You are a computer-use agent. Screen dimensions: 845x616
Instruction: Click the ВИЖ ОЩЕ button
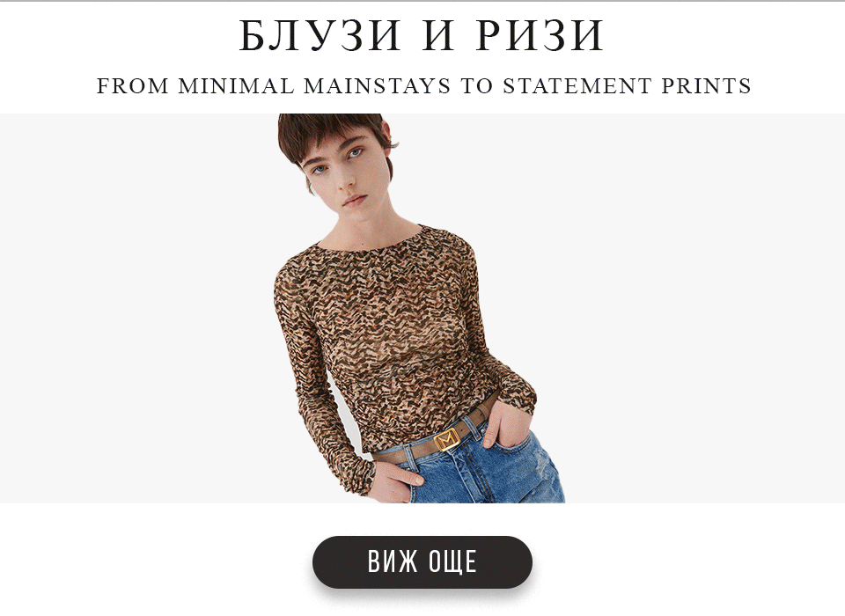[x=422, y=561]
